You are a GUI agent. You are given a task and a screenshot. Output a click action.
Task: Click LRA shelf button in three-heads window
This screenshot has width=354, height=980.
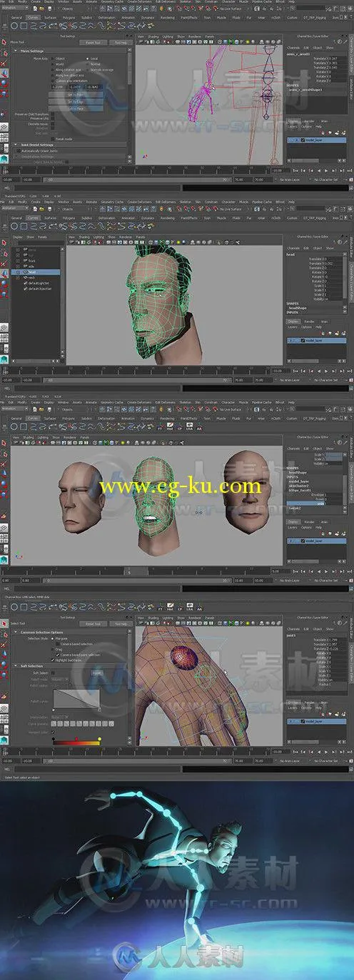[x=190, y=428]
